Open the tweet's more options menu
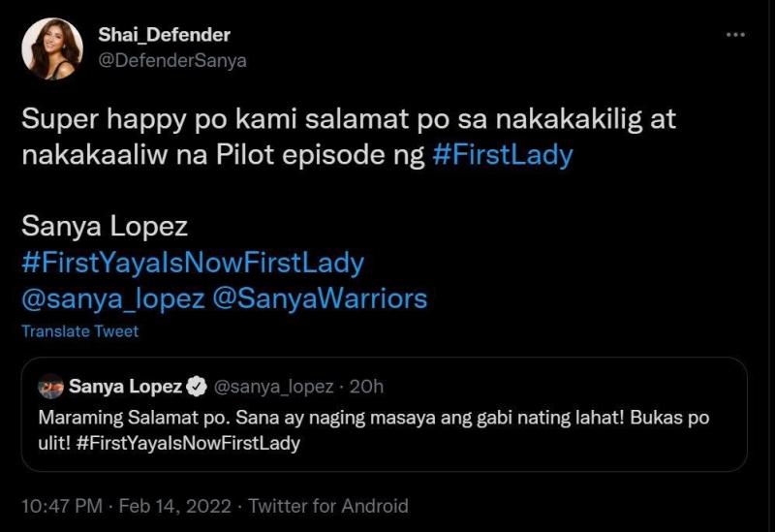 735,36
